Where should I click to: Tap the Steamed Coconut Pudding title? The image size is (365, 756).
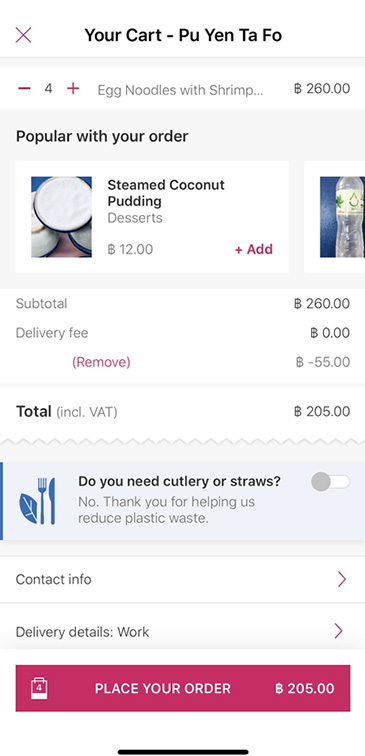coord(166,192)
